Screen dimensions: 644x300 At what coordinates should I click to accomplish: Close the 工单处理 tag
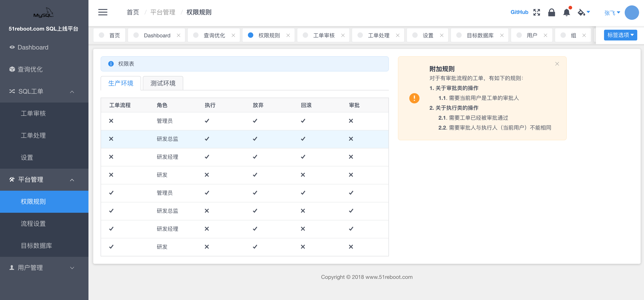tap(397, 35)
